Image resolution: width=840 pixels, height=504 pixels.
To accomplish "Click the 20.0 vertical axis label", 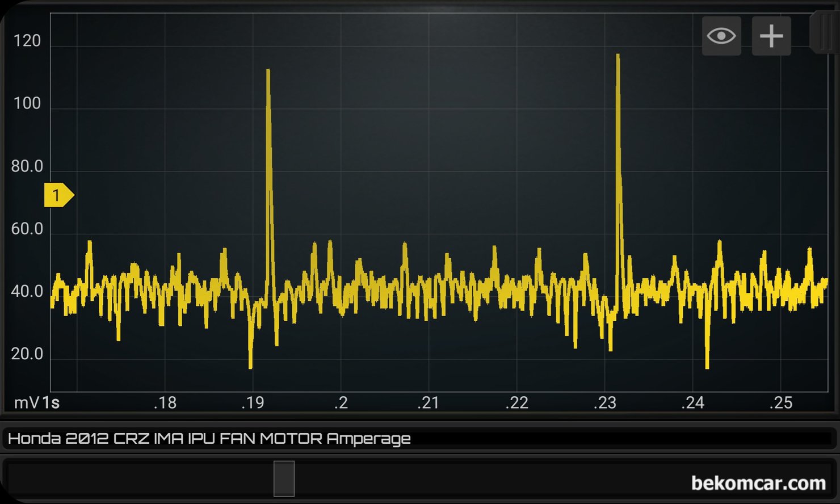I will pos(27,354).
